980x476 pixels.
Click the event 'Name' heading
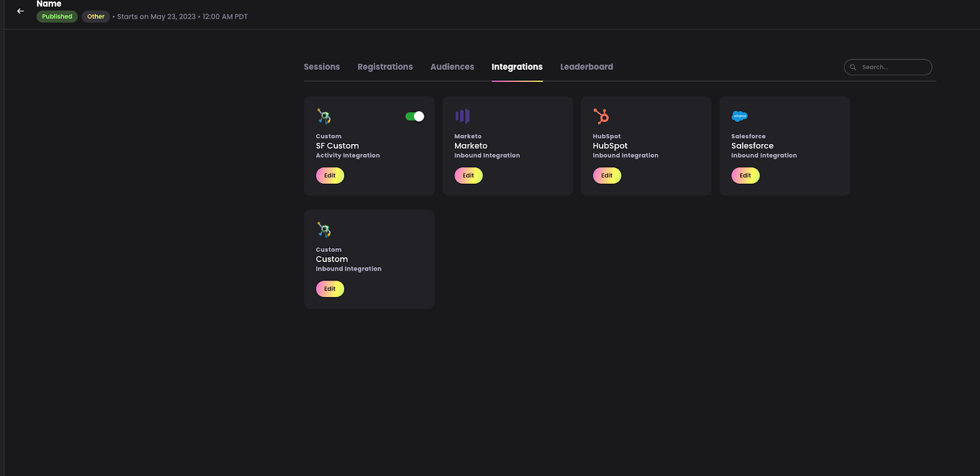point(49,4)
